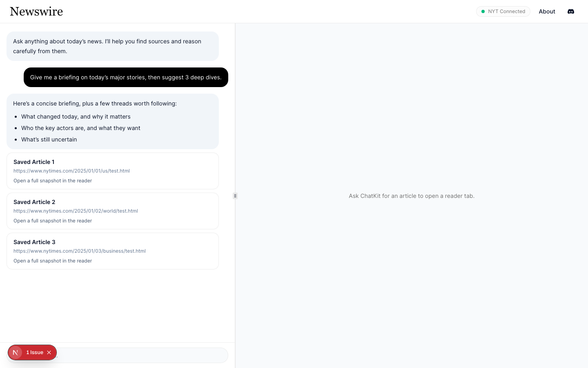Click the us/test.html NYT URL

click(71, 171)
